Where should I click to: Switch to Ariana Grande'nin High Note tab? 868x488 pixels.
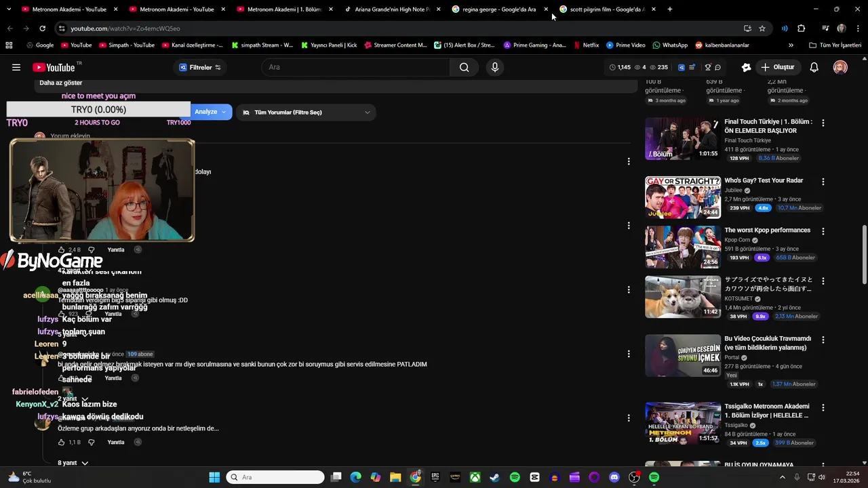pos(393,9)
